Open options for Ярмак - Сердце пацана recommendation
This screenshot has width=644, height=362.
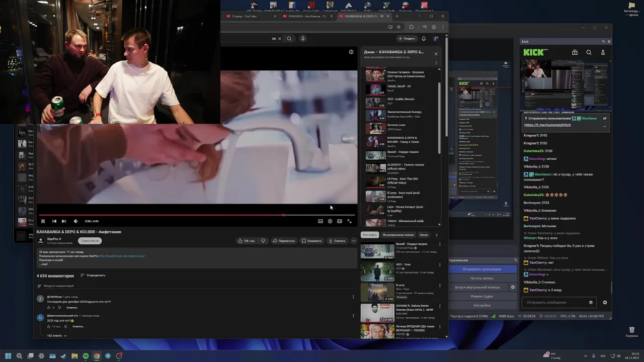click(440, 244)
